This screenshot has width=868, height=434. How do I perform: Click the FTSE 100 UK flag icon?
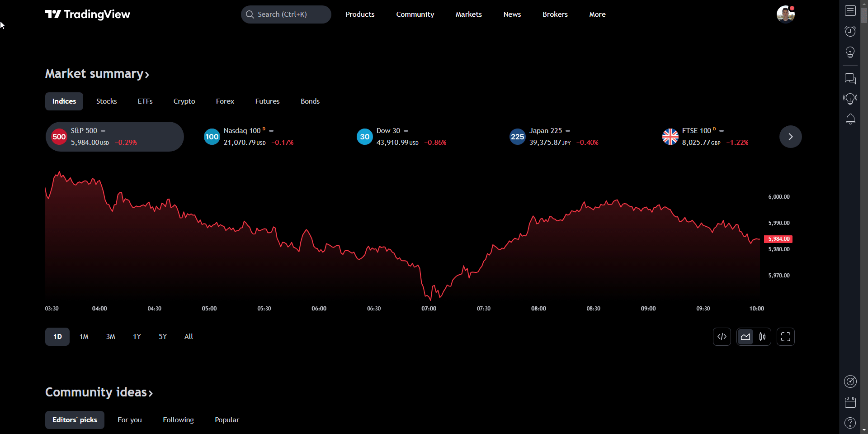click(x=670, y=137)
